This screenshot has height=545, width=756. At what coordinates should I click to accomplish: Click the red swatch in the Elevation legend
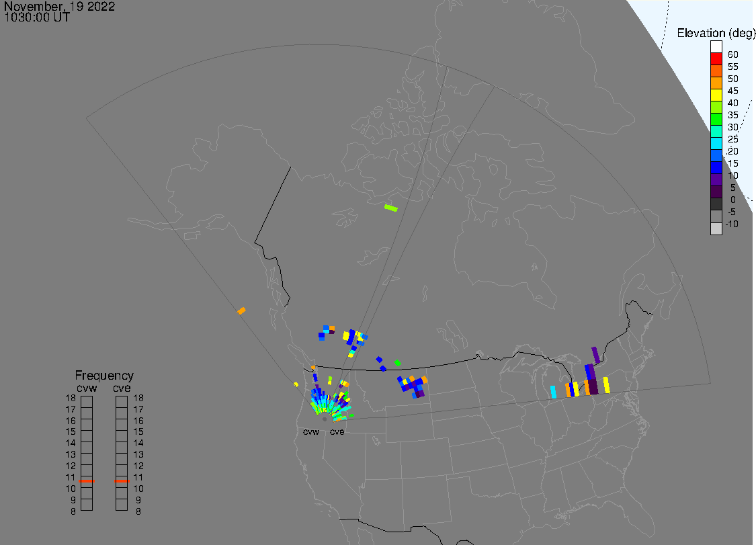tap(716, 58)
